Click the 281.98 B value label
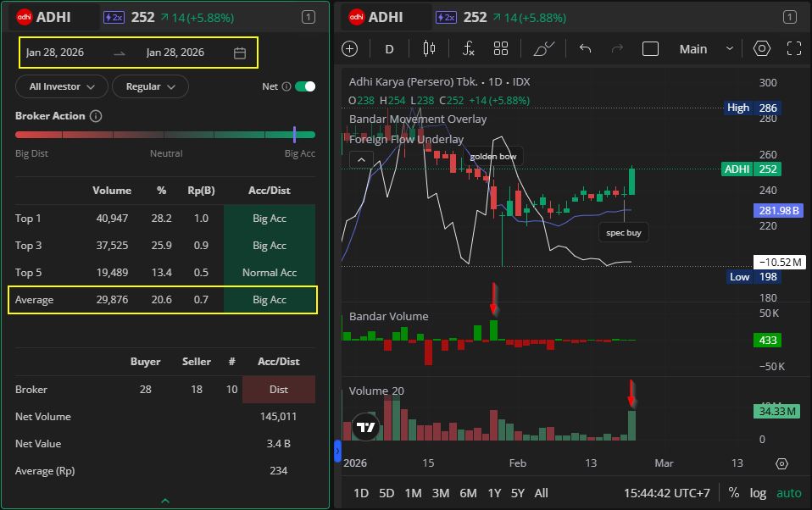 click(778, 210)
